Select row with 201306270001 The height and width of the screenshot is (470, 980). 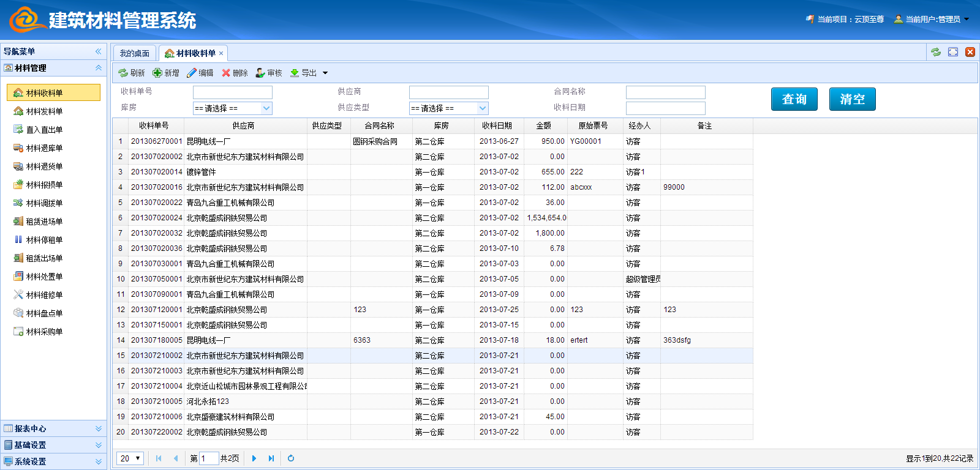432,141
